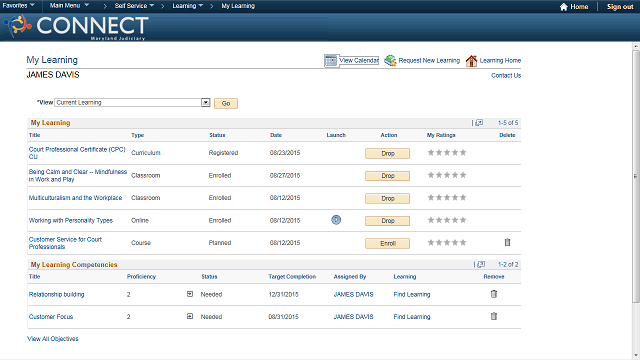Open My Learning table in new window
The height and width of the screenshot is (360, 640).
pos(479,122)
